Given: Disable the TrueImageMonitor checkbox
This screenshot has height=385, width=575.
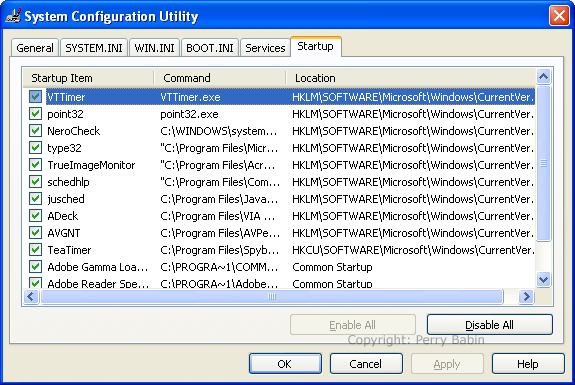Looking at the screenshot, I should click(x=35, y=165).
